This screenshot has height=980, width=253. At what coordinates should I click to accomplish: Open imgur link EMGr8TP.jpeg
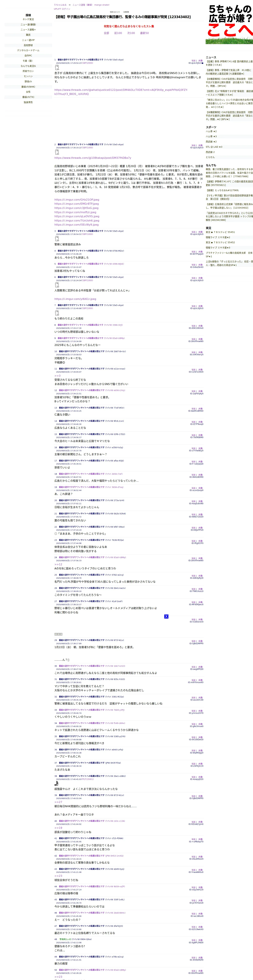click(76, 204)
